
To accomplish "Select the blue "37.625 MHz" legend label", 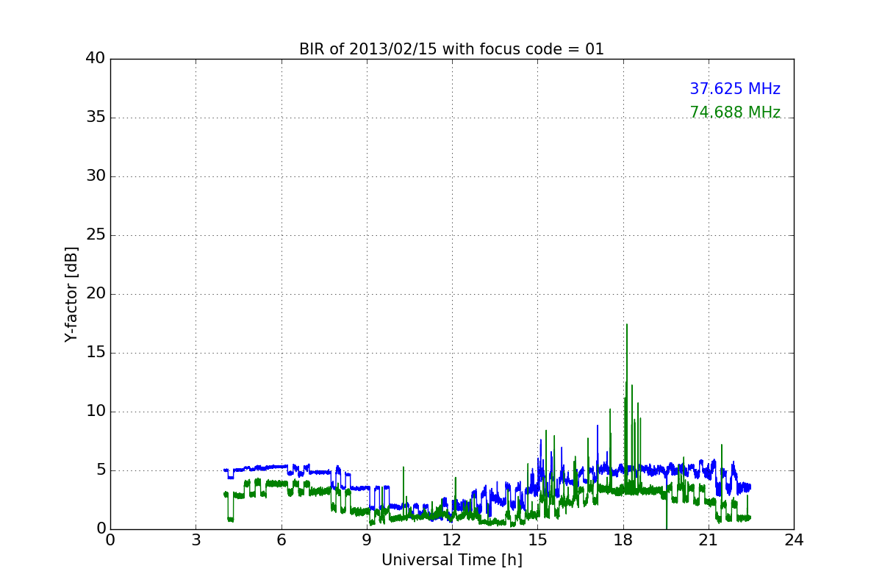I will [735, 89].
